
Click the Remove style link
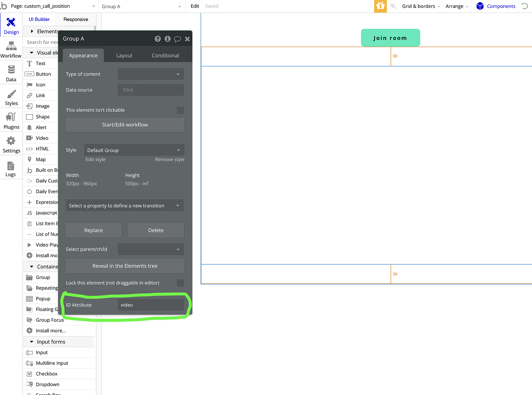(170, 160)
